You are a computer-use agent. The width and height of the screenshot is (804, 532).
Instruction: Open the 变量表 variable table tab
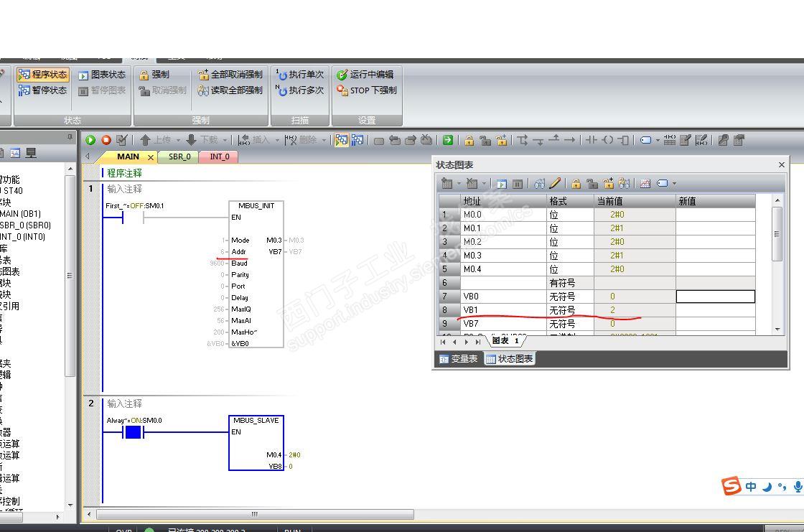(x=459, y=359)
